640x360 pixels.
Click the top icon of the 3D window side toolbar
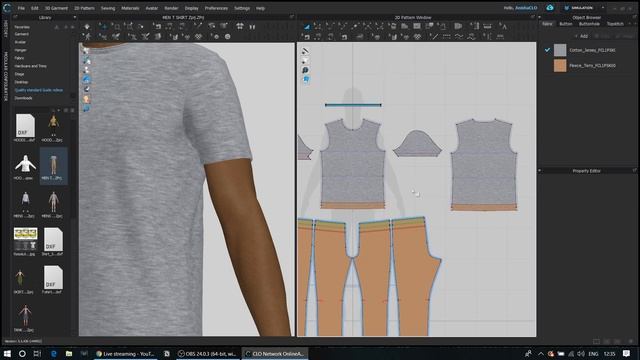[x=86, y=50]
